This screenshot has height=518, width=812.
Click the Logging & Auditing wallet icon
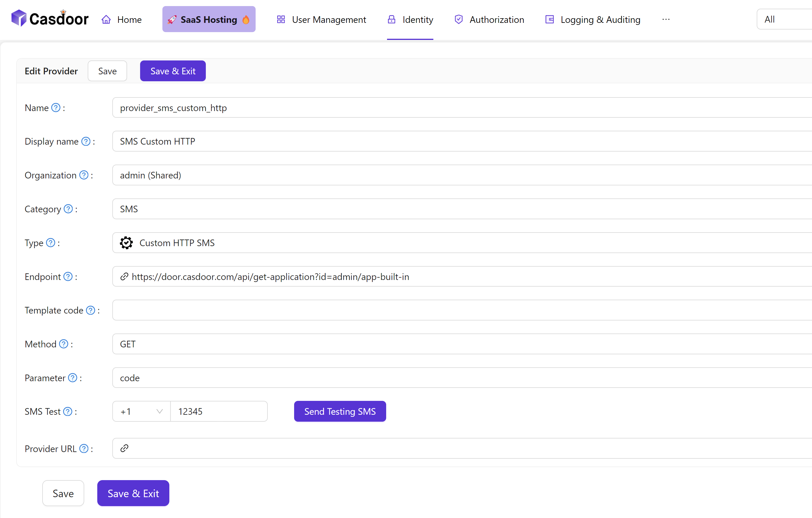tap(550, 20)
